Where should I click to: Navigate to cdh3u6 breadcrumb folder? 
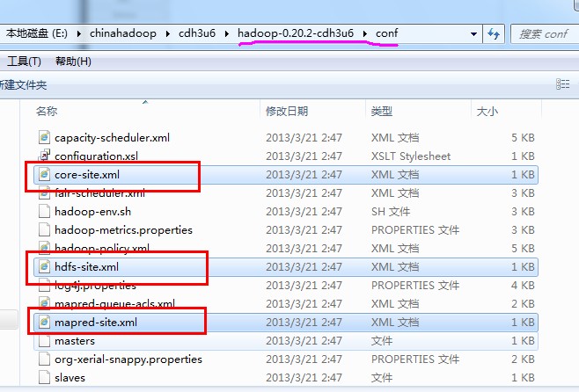tap(197, 33)
